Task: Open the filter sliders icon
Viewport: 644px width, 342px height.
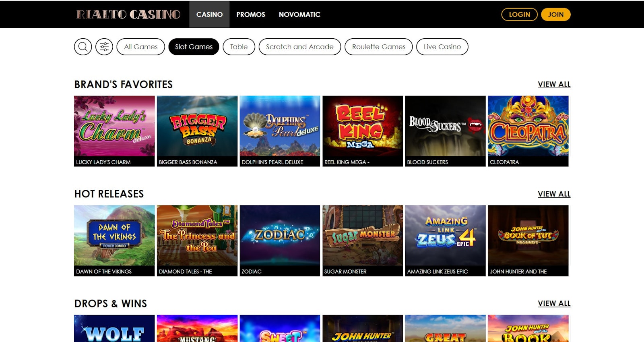Action: 104,47
